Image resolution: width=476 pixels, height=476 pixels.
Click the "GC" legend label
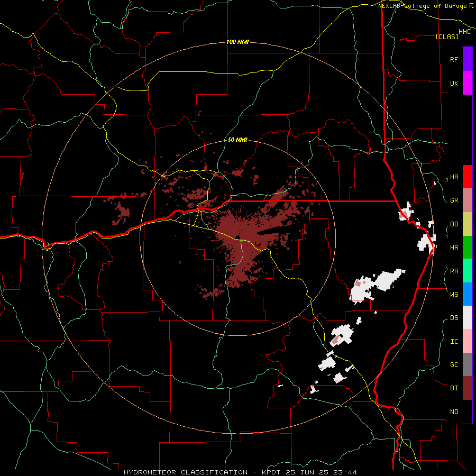454,365
